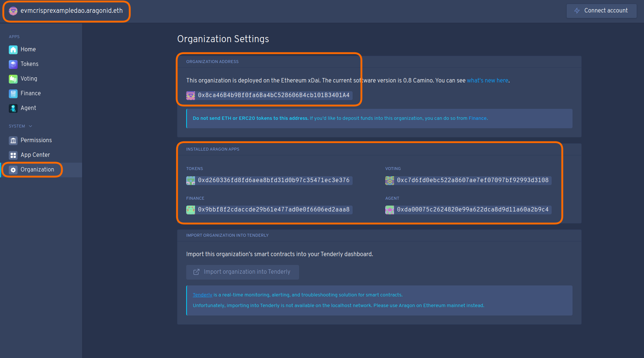
Task: Select Organization in the sidebar
Action: click(41, 170)
